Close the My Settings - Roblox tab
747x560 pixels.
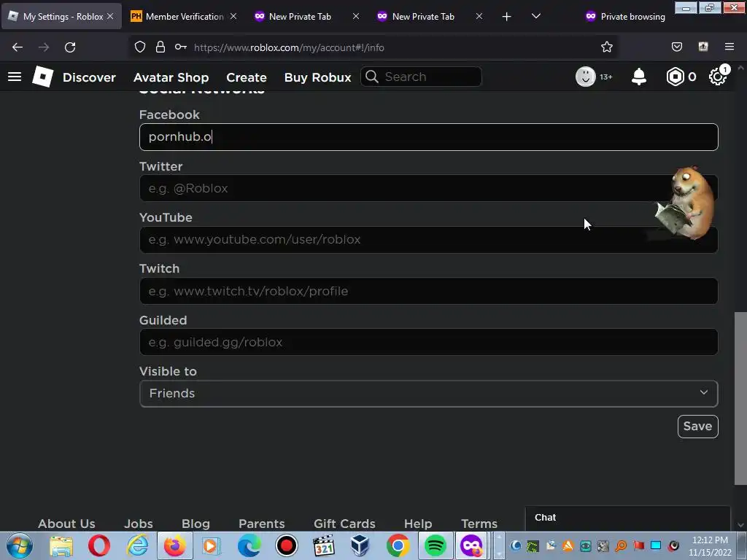[110, 16]
